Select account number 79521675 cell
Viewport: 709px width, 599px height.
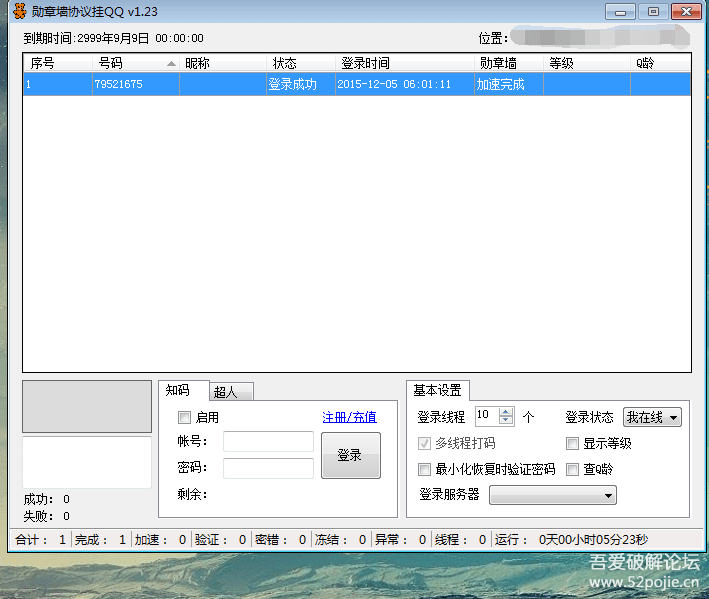pyautogui.click(x=136, y=84)
